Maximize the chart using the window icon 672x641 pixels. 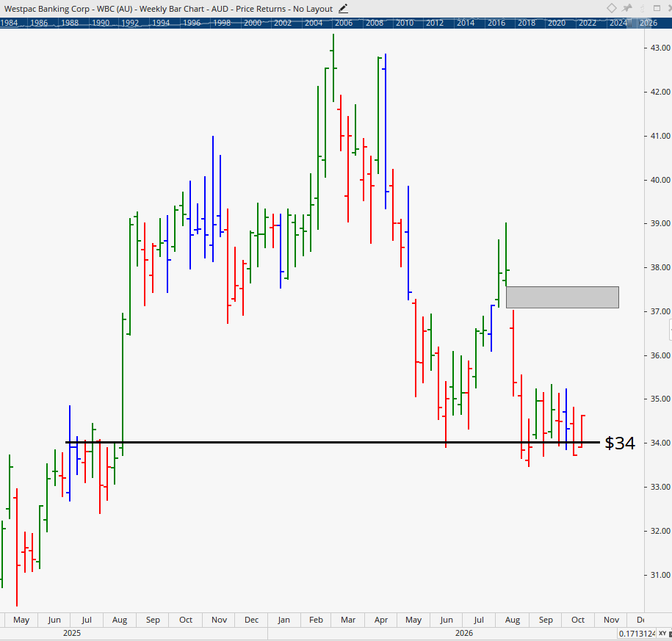[657, 8]
